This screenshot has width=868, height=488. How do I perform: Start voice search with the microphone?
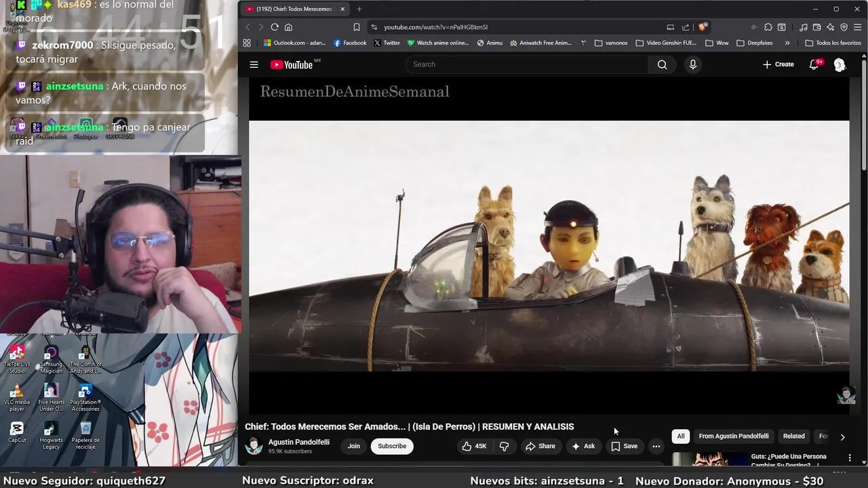pos(692,64)
